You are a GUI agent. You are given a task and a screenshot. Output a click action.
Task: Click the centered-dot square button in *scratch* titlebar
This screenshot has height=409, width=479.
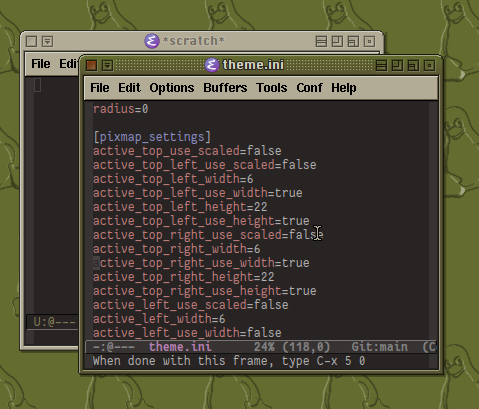(369, 41)
